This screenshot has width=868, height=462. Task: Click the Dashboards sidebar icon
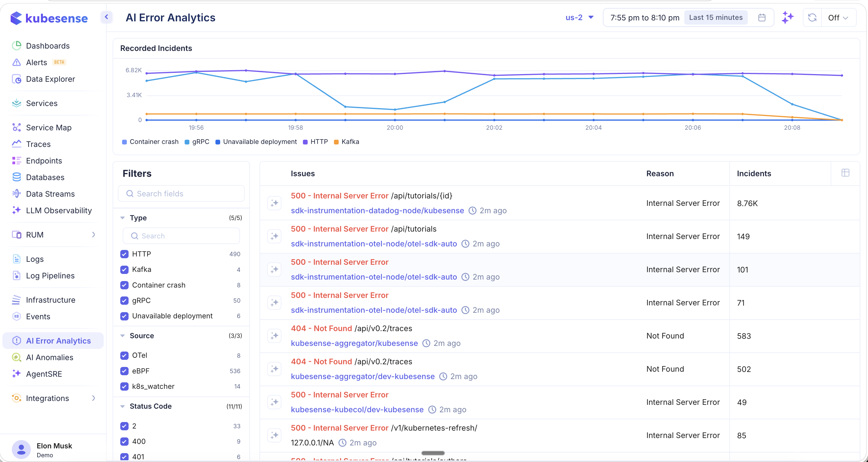click(x=16, y=45)
